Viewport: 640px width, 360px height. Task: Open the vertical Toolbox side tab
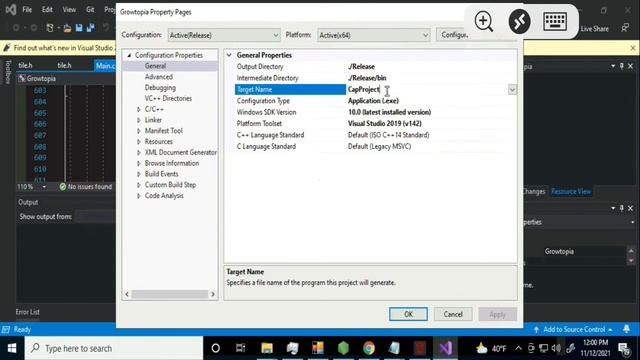pos(8,72)
